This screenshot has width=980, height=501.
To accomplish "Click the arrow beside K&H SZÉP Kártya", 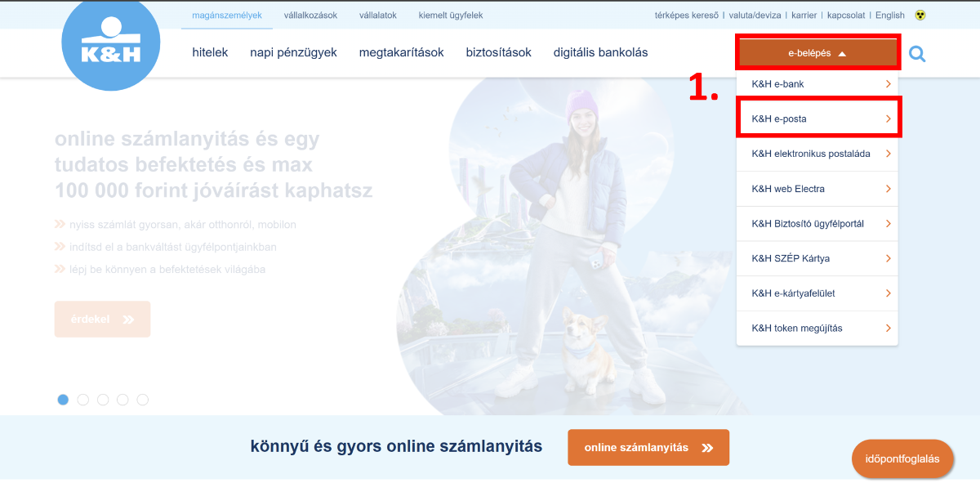I will [888, 258].
